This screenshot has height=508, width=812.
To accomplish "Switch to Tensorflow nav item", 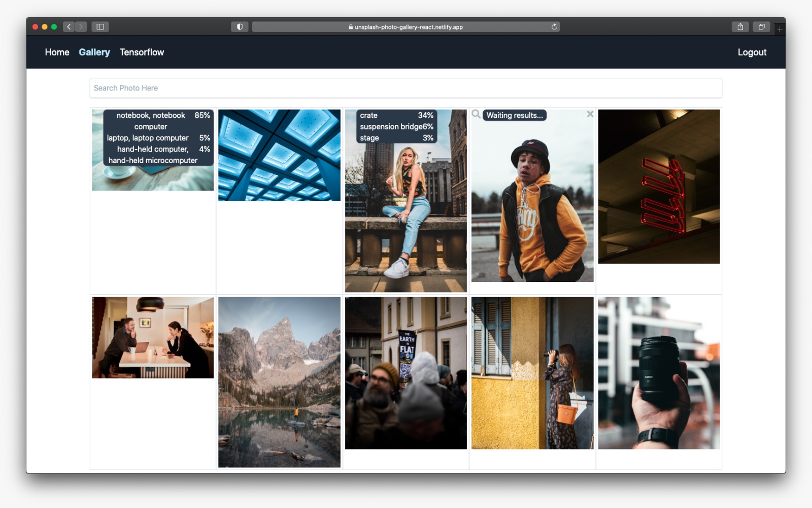I will click(x=142, y=52).
